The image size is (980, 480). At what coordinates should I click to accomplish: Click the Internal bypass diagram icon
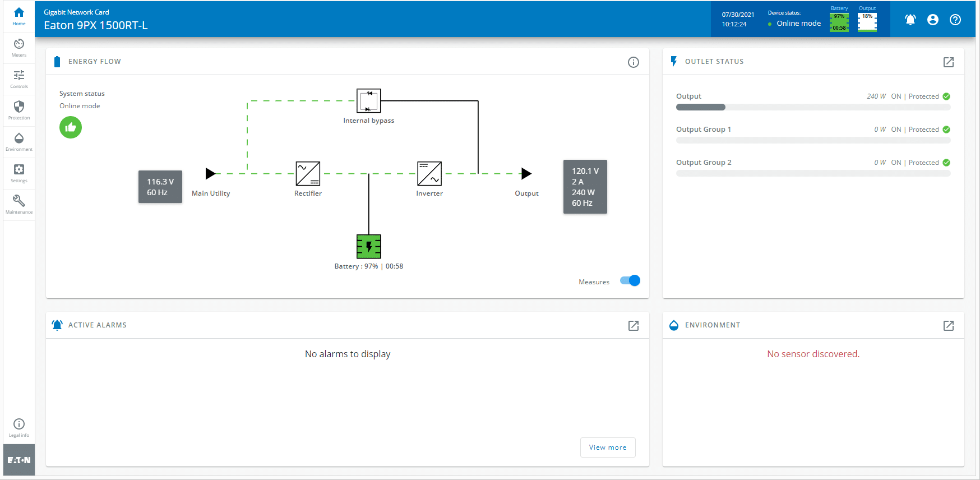pyautogui.click(x=369, y=101)
